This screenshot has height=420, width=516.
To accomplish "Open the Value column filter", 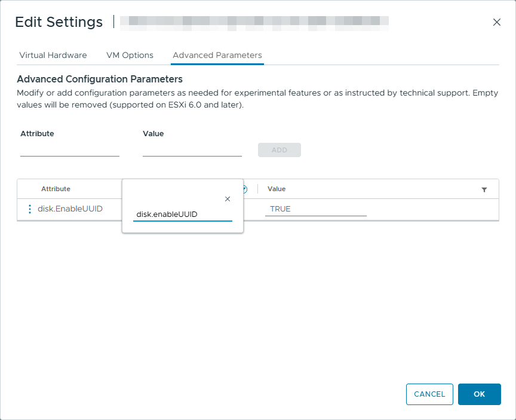I will 484,189.
